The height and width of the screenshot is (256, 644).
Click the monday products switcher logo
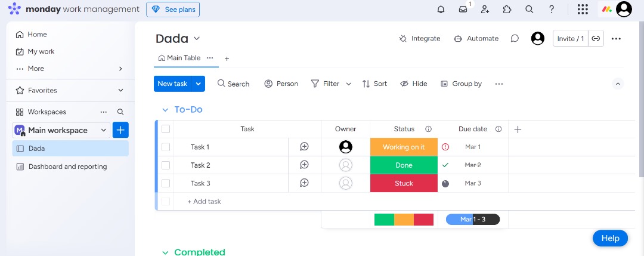pos(606,9)
